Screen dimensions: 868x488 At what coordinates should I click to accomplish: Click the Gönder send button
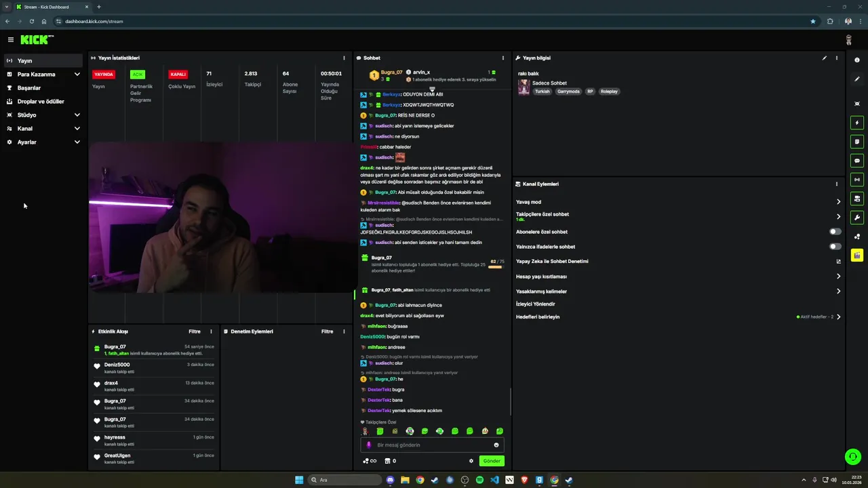(492, 461)
